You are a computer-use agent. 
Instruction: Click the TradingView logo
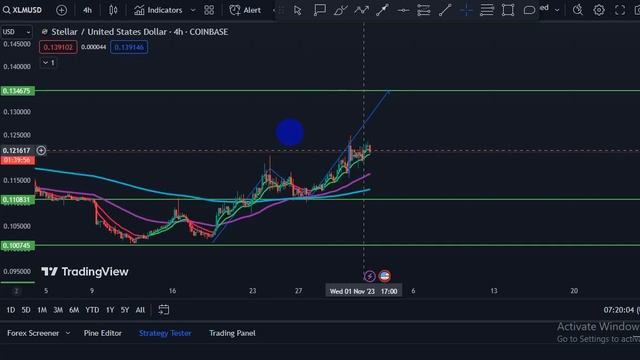(85, 272)
